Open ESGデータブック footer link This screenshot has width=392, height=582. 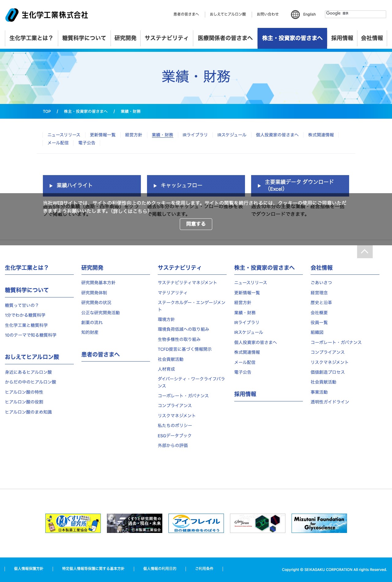point(175,436)
